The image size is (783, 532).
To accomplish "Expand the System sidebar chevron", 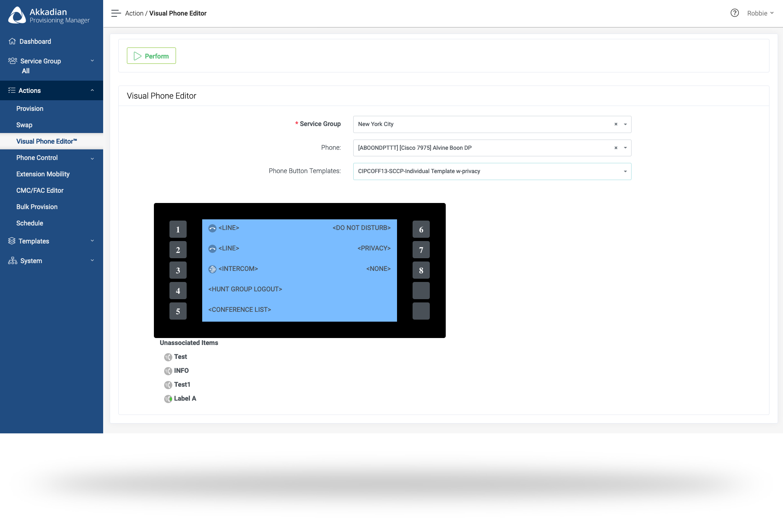I will (x=92, y=261).
